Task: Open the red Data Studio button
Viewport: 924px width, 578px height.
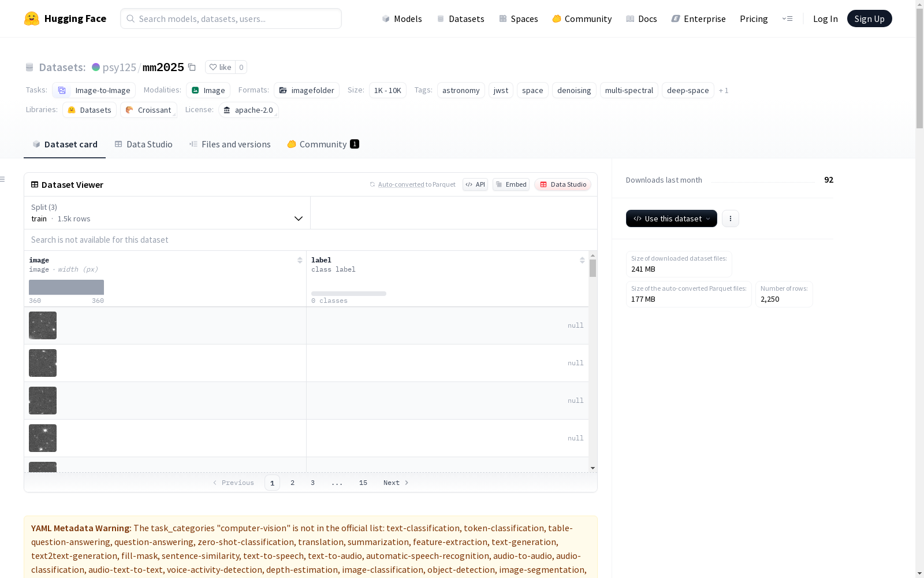Action: tap(563, 184)
